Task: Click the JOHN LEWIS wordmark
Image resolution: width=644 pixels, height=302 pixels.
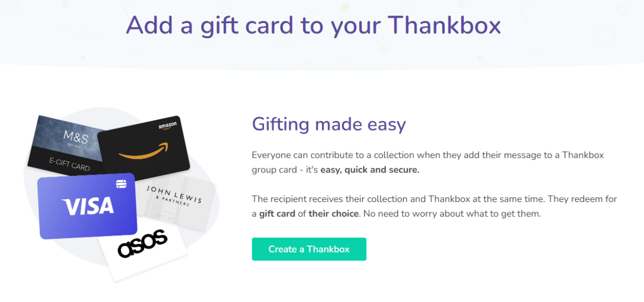Action: pos(174,195)
